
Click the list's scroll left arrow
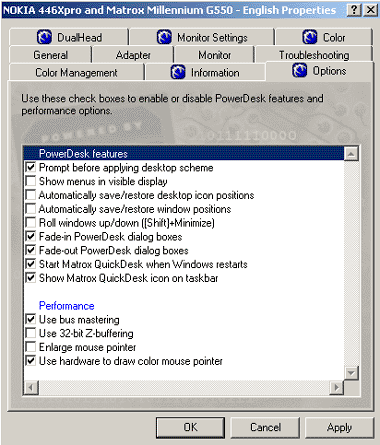point(31,387)
